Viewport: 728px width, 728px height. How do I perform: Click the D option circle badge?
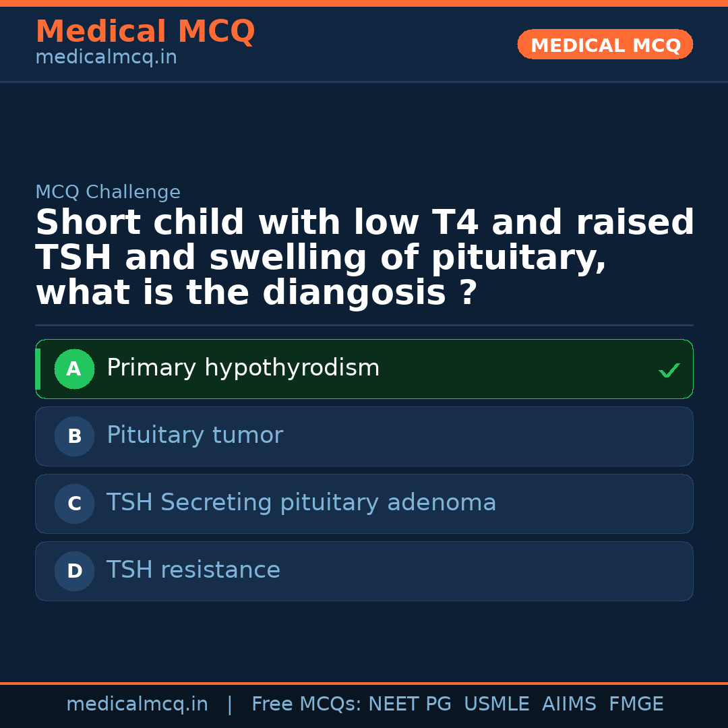74,571
